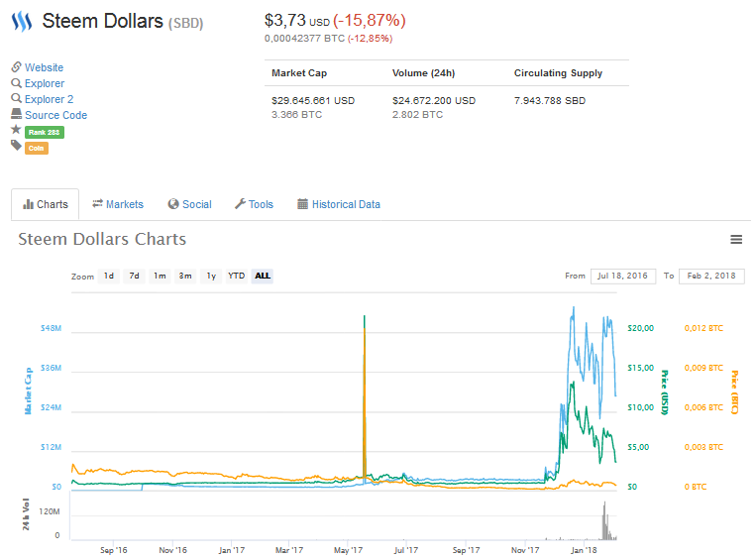The height and width of the screenshot is (559, 756).
Task: Set chart zoom to 1d
Action: tap(109, 276)
